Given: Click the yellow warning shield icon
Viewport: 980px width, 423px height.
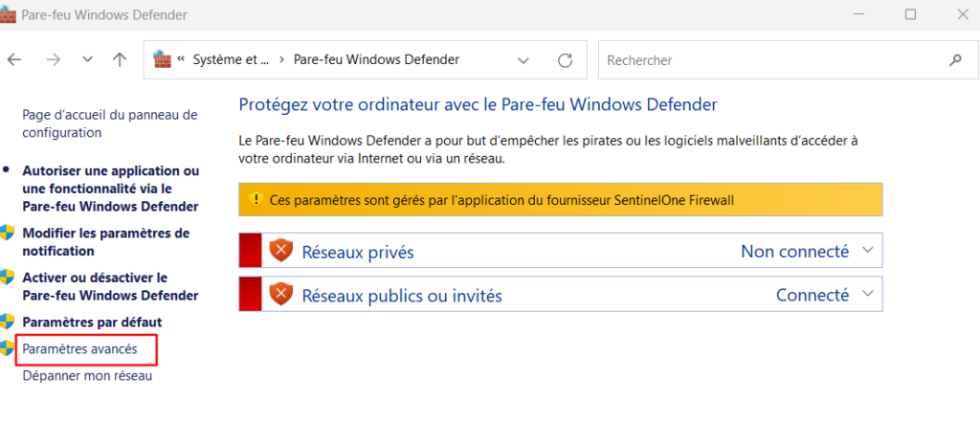Looking at the screenshot, I should click(x=255, y=199).
